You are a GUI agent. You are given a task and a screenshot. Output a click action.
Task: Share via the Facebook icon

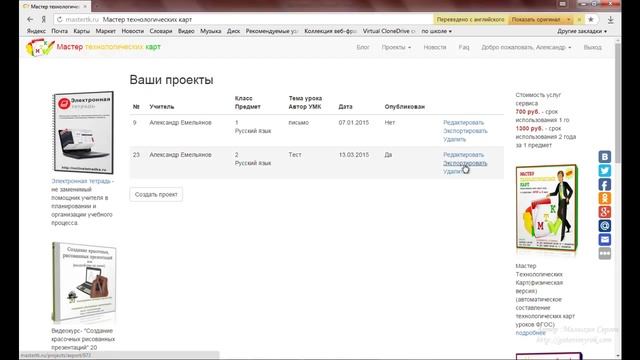click(604, 184)
